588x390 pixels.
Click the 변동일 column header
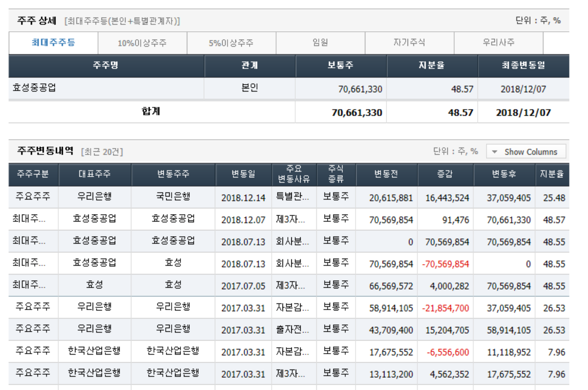coord(243,174)
